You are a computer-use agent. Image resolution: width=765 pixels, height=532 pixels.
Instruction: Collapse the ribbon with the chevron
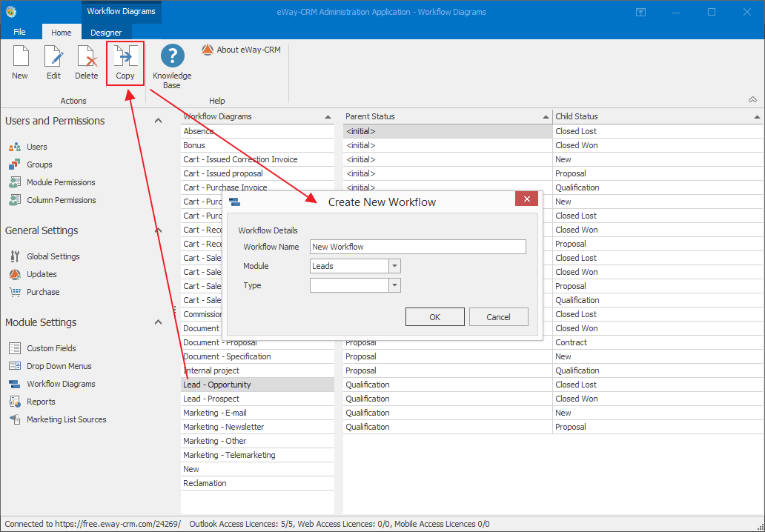tap(753, 100)
